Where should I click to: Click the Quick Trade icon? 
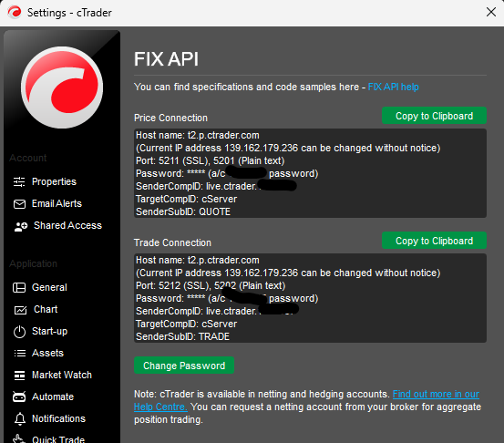coord(18,439)
